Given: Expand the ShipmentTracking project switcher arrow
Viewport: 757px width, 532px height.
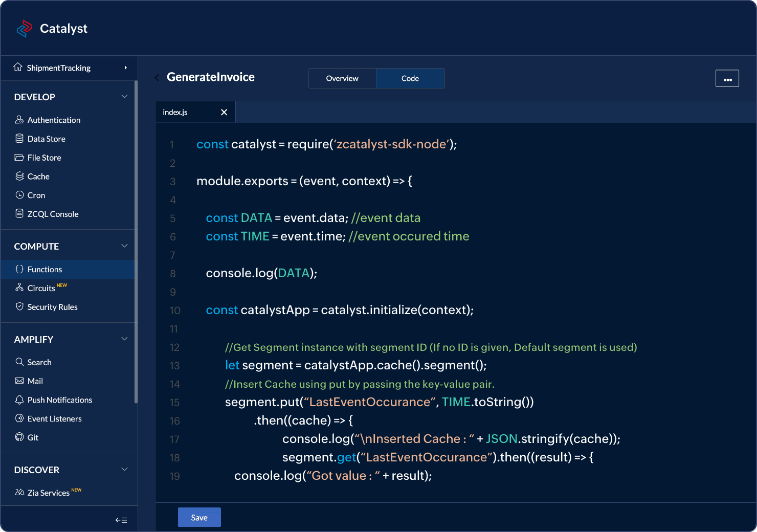Looking at the screenshot, I should pyautogui.click(x=126, y=68).
